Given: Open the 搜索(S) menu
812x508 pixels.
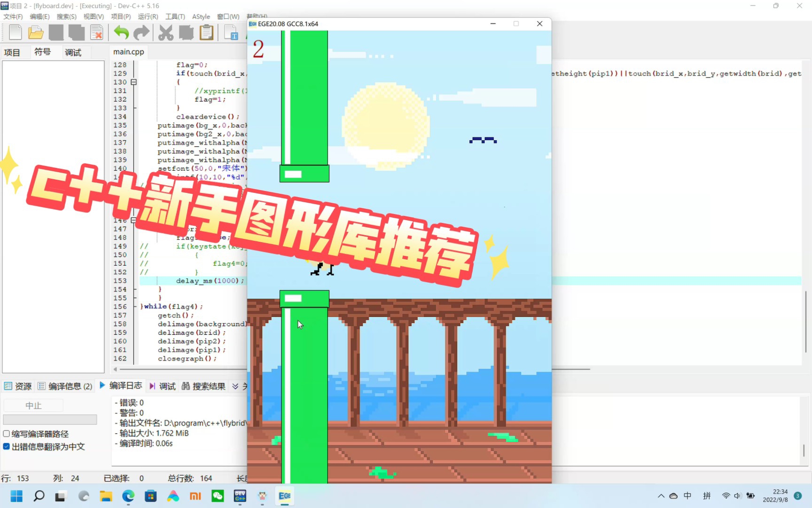Looking at the screenshot, I should tap(67, 16).
